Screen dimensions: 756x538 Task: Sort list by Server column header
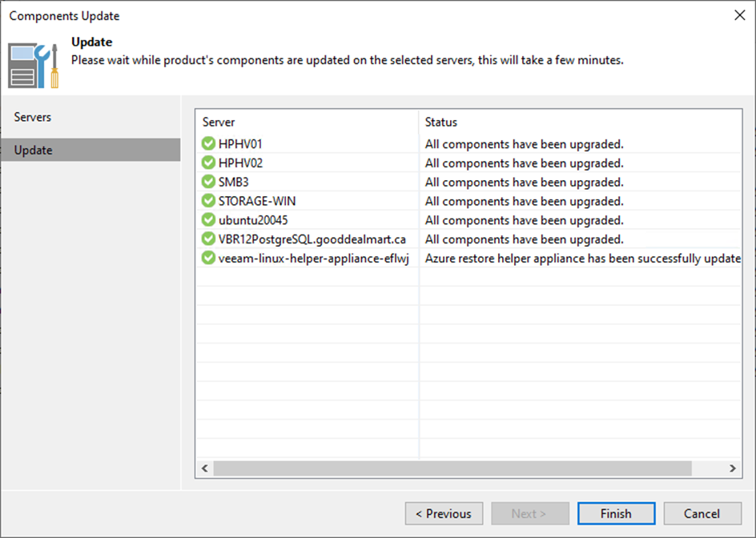click(x=308, y=122)
